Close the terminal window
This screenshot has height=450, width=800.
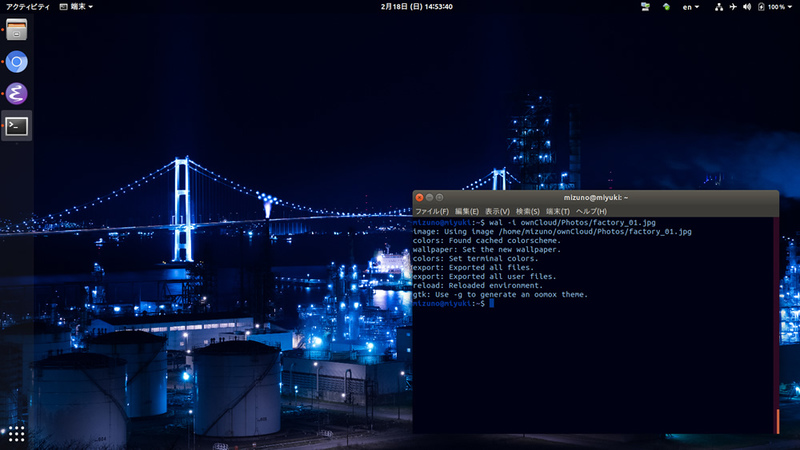tap(419, 197)
